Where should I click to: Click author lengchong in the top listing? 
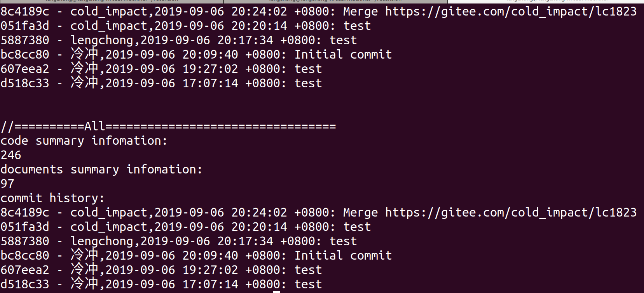pyautogui.click(x=102, y=40)
